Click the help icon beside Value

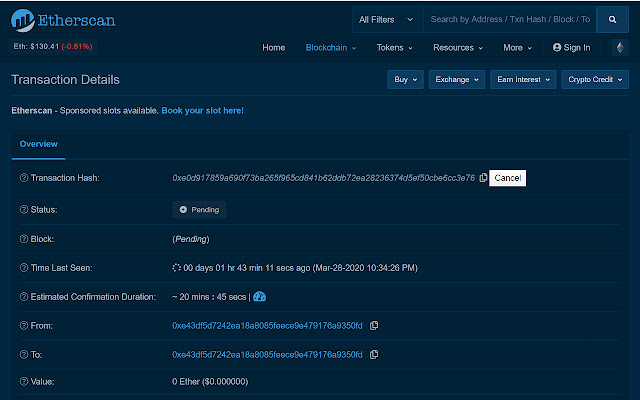click(24, 382)
